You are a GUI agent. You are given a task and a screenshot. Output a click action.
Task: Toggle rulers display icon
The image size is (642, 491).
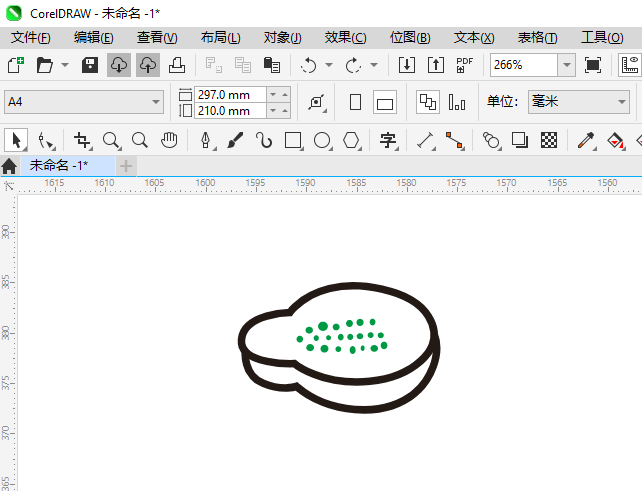[630, 65]
